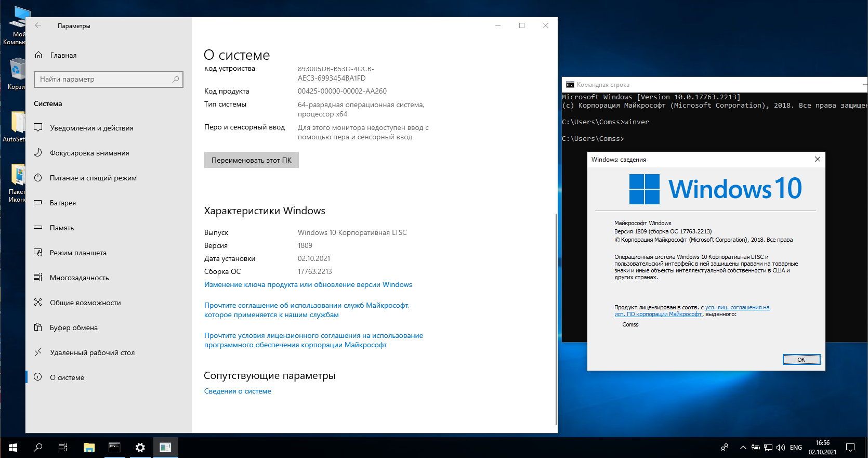Click the Command Prompt title bar icon

click(x=570, y=85)
